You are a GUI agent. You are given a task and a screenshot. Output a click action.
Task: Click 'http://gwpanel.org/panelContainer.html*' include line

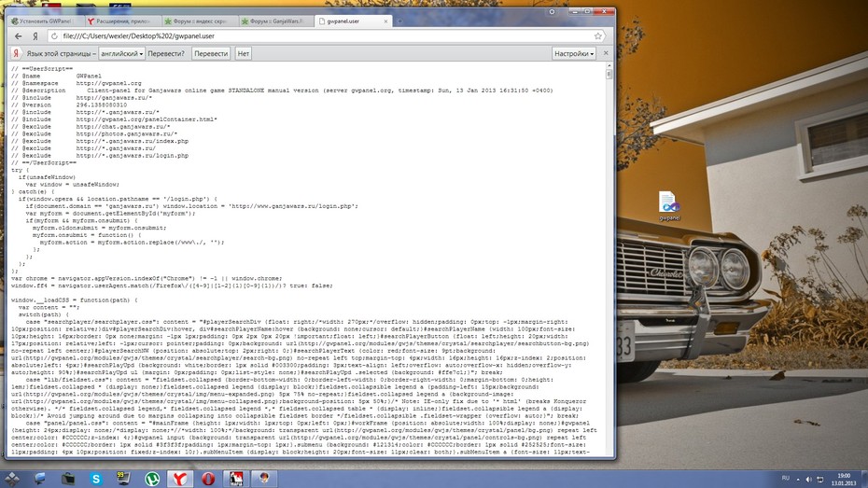click(x=147, y=119)
